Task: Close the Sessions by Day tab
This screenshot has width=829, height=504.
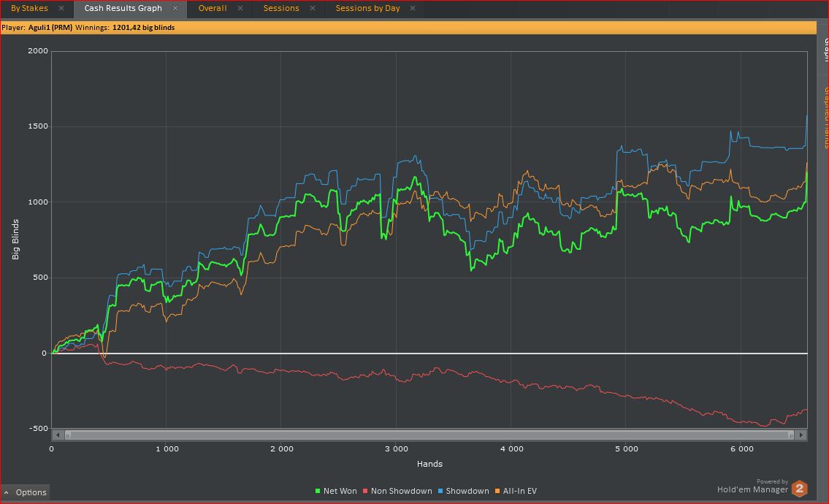Action: point(413,9)
